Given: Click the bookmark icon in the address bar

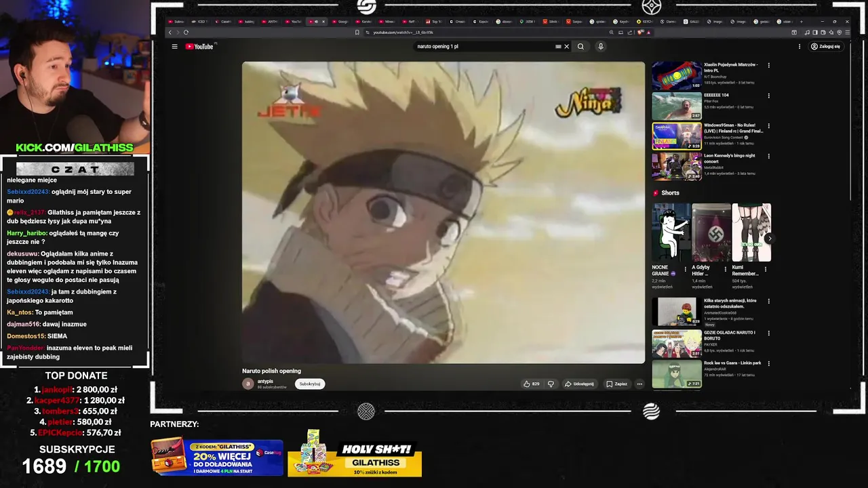Looking at the screenshot, I should [x=357, y=33].
